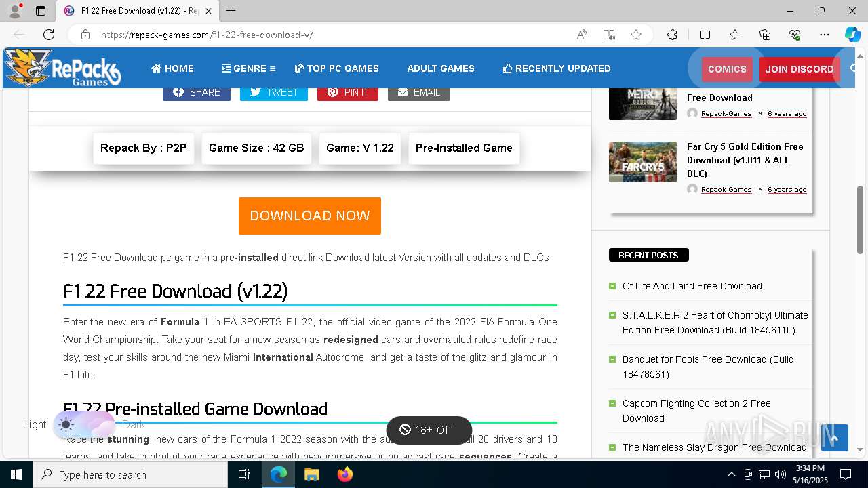
Task: Click the Far Cry 5 thumbnail
Action: [643, 162]
